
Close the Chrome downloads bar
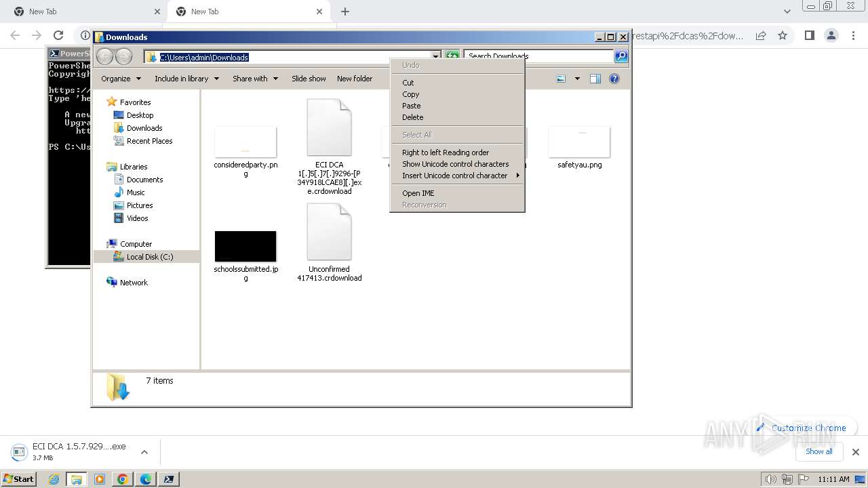855,452
